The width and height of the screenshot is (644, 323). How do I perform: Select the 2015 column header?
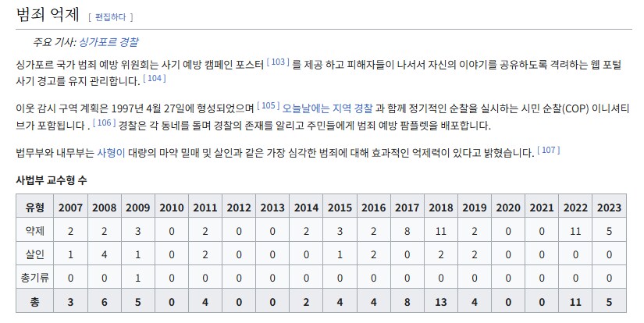340,207
